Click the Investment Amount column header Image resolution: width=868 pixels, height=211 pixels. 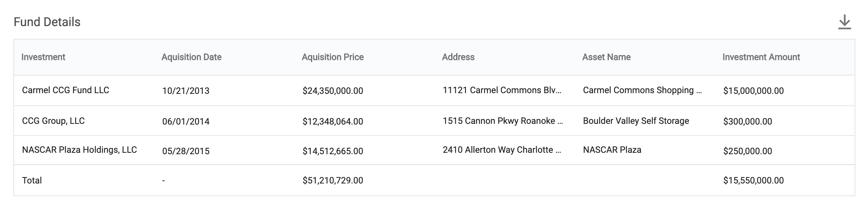coord(761,57)
